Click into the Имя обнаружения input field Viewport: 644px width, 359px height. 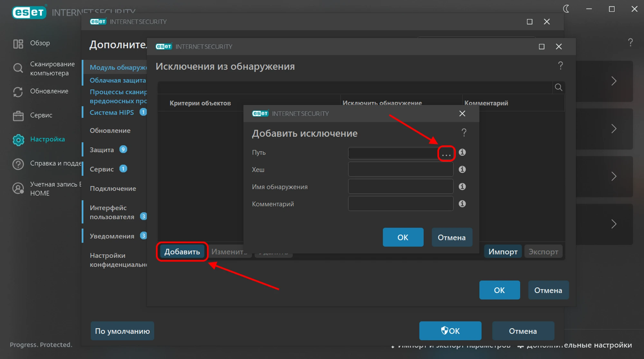[400, 187]
